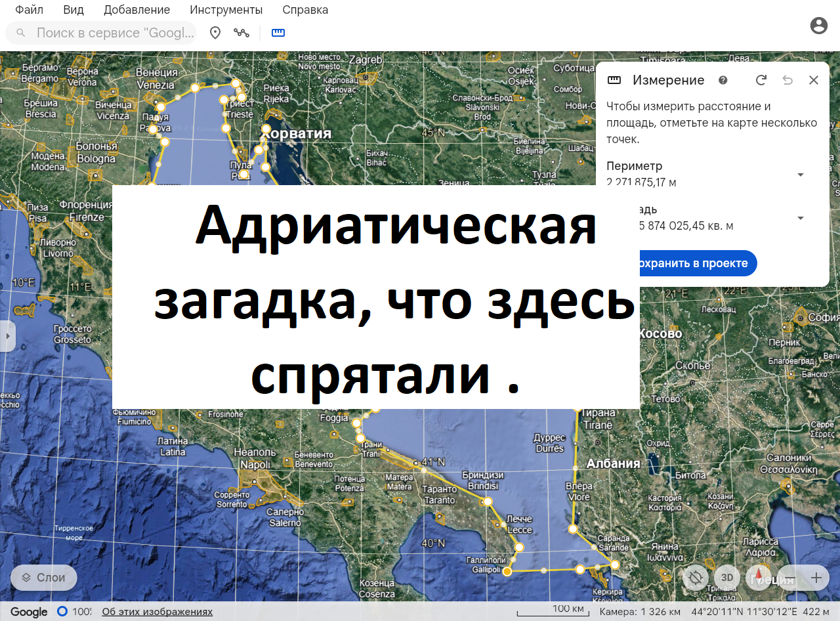Restart the measurement with circular arrow icon
Image resolution: width=840 pixels, height=621 pixels.
click(x=761, y=80)
